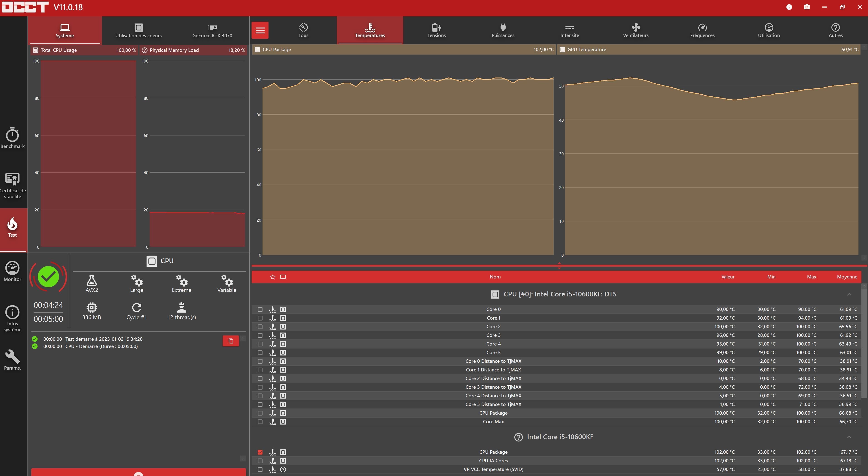Click the Total CPU Usage graph header
Screen dimensions: 868x476
tap(84, 50)
